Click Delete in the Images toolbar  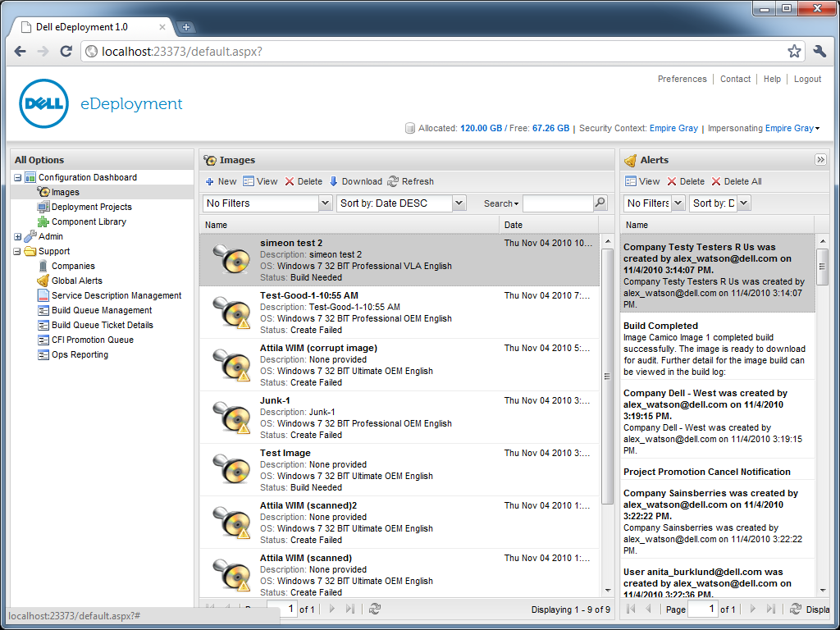point(304,181)
